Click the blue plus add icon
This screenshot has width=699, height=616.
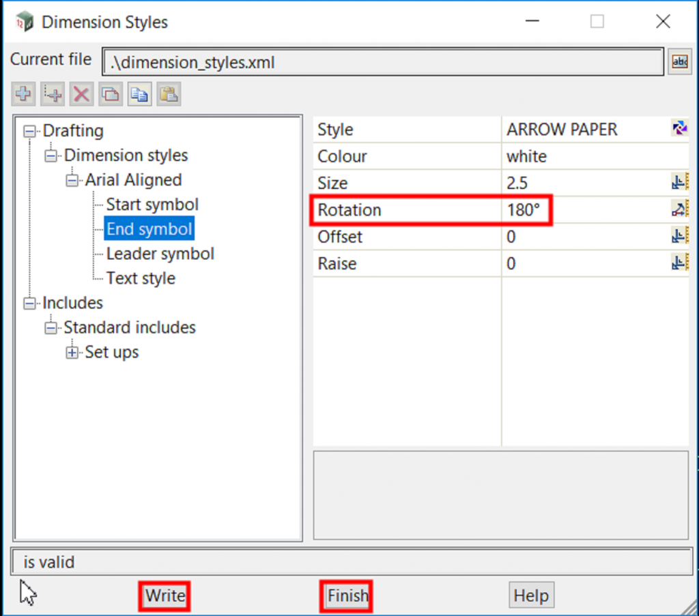pos(24,94)
